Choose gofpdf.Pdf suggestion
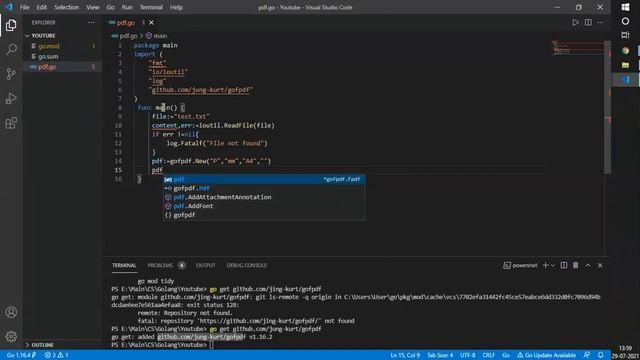Viewport: 640px width, 360px height. click(264, 188)
